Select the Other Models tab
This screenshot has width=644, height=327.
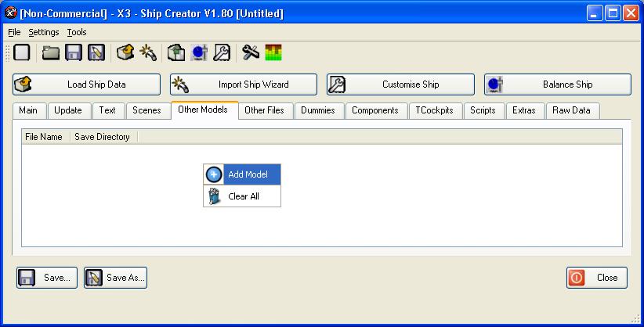(x=203, y=110)
